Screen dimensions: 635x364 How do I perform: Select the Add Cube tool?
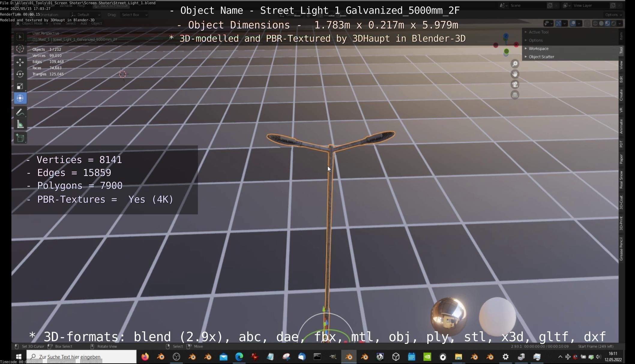point(20,138)
